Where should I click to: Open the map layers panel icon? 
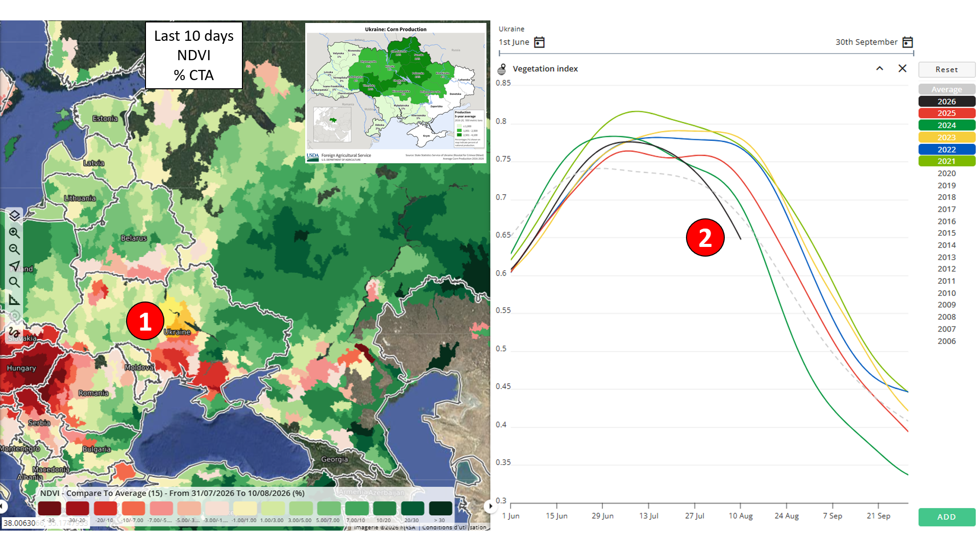pos(14,216)
